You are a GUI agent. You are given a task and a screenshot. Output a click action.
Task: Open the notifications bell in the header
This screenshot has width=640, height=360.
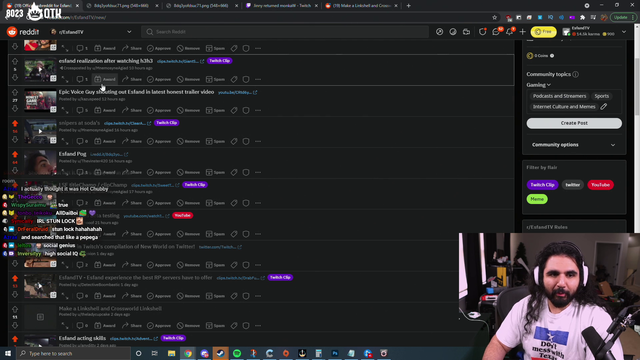(510, 32)
